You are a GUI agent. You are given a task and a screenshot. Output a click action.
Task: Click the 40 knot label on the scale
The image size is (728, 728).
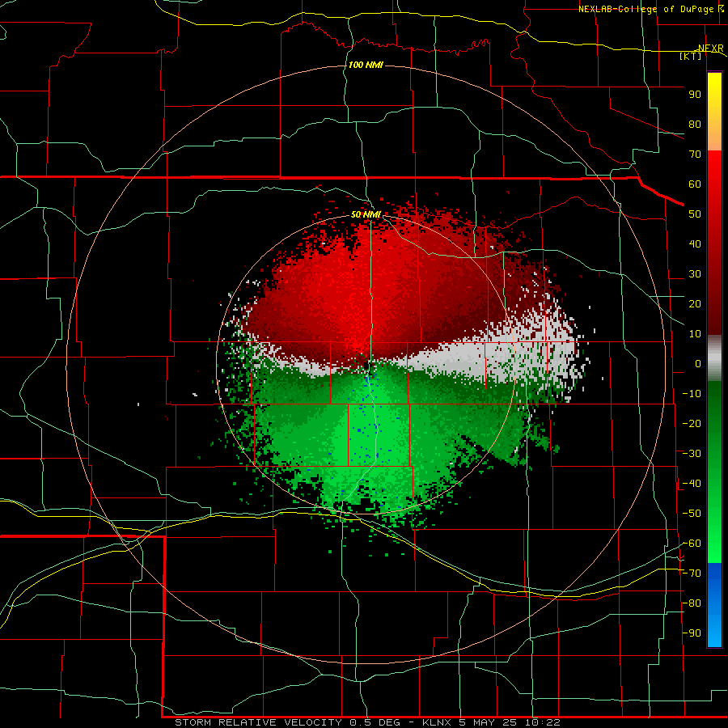pyautogui.click(x=695, y=244)
